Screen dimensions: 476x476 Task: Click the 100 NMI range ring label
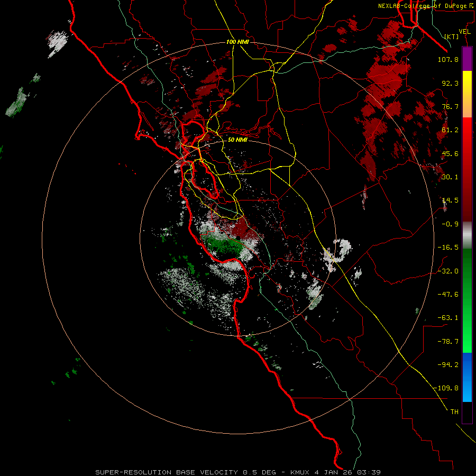(237, 42)
